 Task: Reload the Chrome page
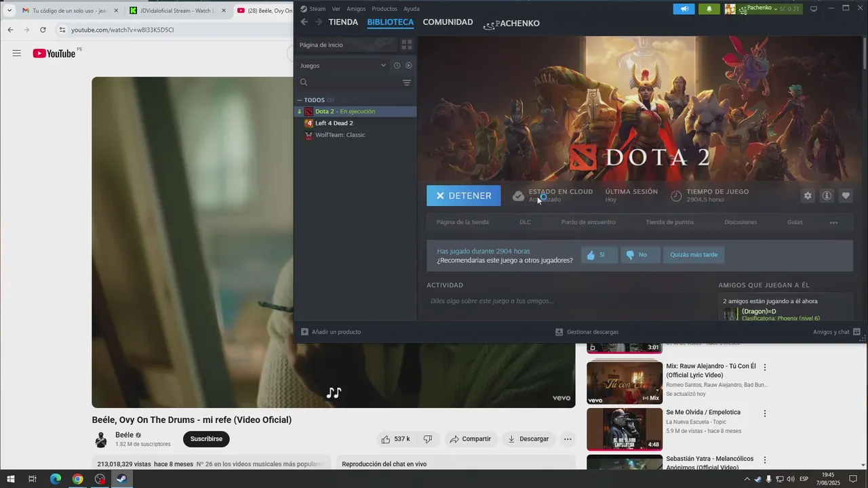point(43,30)
